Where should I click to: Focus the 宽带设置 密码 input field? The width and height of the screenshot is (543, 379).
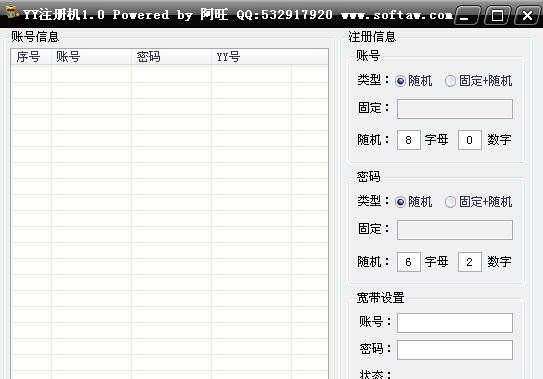[455, 350]
